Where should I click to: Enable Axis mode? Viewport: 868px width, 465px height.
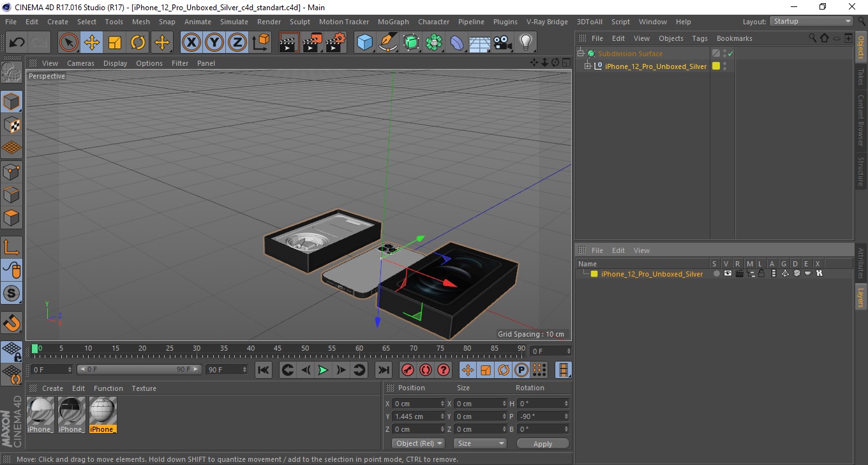tap(11, 247)
